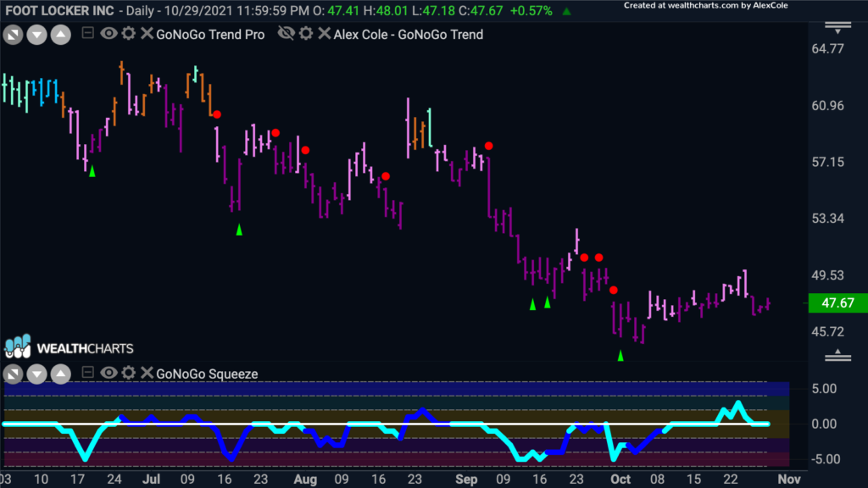Select the GoNoGo Trend Pro label
868x488 pixels.
tap(210, 34)
